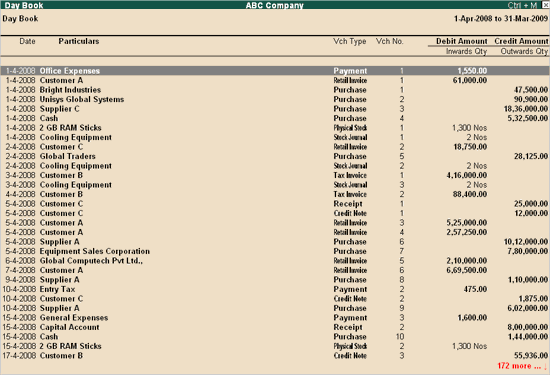This screenshot has width=550, height=375.
Task: Click the Debit Amount column header
Action: pyautogui.click(x=462, y=41)
